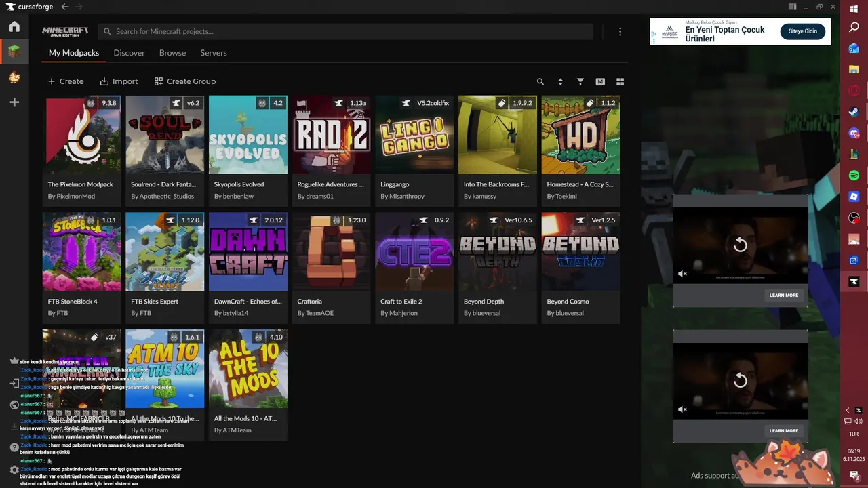Image resolution: width=868 pixels, height=488 pixels.
Task: Click the Create Group button
Action: 184,81
